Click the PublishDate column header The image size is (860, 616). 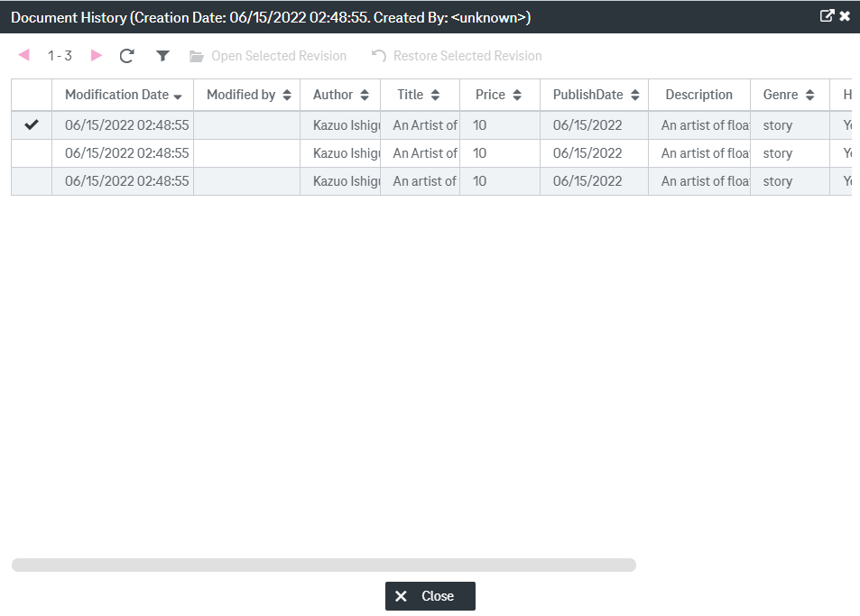point(587,94)
